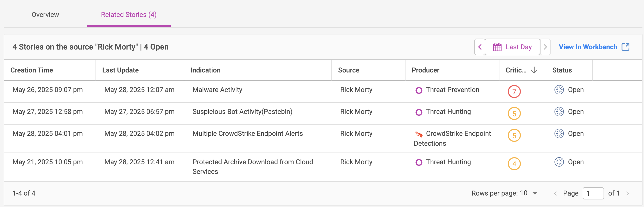Click the Open status icon for Malware Activity
The height and width of the screenshot is (207, 644).
click(559, 90)
